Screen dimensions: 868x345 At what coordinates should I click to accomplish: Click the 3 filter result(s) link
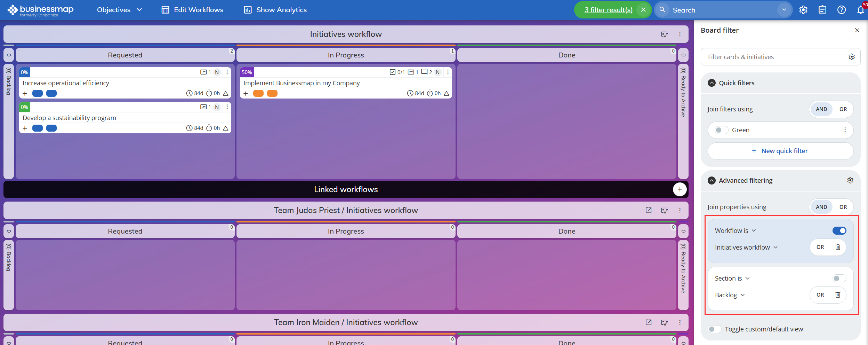[608, 10]
